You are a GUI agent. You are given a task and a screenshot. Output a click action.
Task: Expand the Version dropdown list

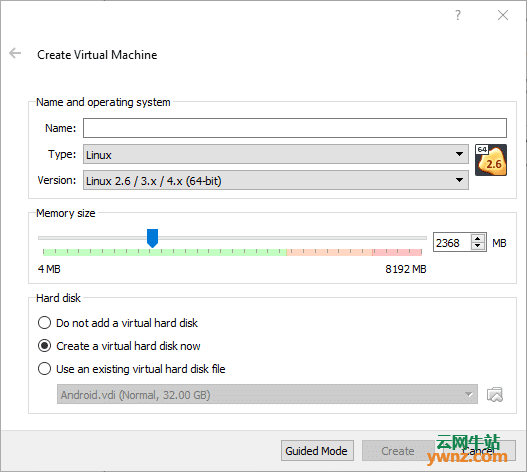[x=276, y=181]
